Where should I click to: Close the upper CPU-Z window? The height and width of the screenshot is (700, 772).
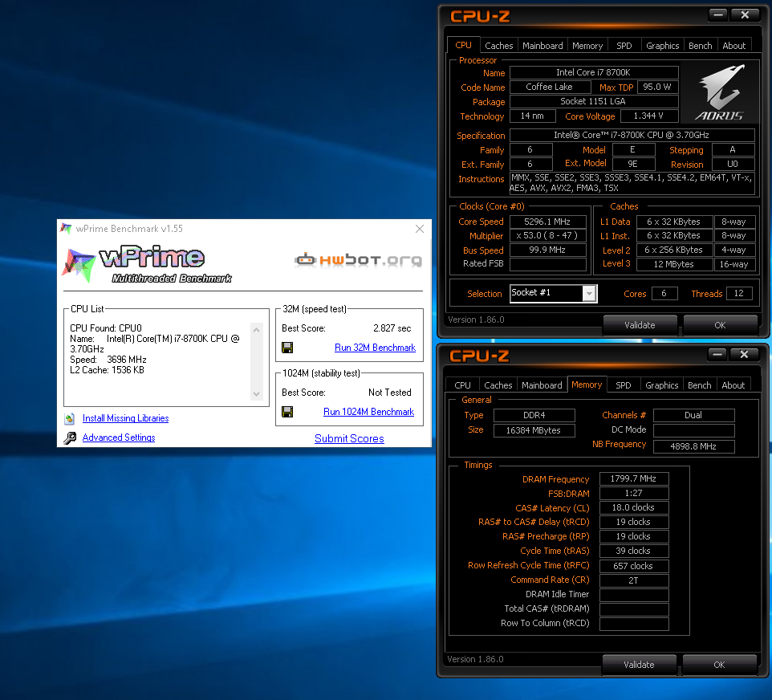point(745,14)
